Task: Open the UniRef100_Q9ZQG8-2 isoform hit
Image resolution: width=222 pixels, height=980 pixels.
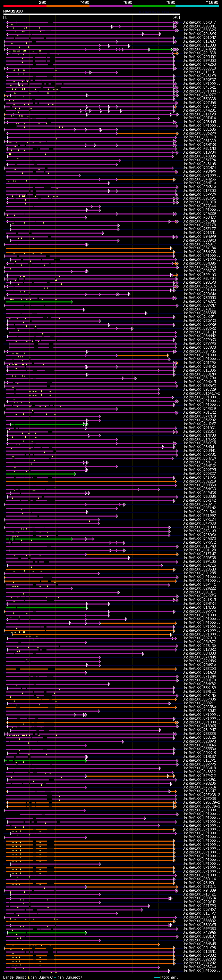Action: (202, 795)
